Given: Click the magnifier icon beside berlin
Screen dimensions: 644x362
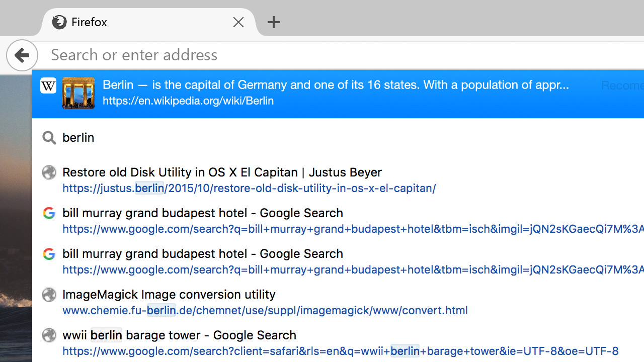Looking at the screenshot, I should (x=49, y=138).
